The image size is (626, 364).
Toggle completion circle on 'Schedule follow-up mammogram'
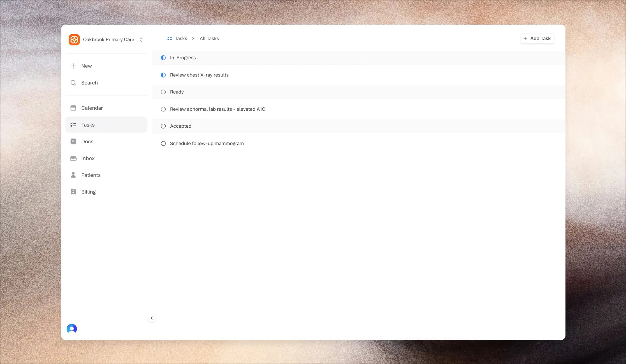tap(163, 143)
